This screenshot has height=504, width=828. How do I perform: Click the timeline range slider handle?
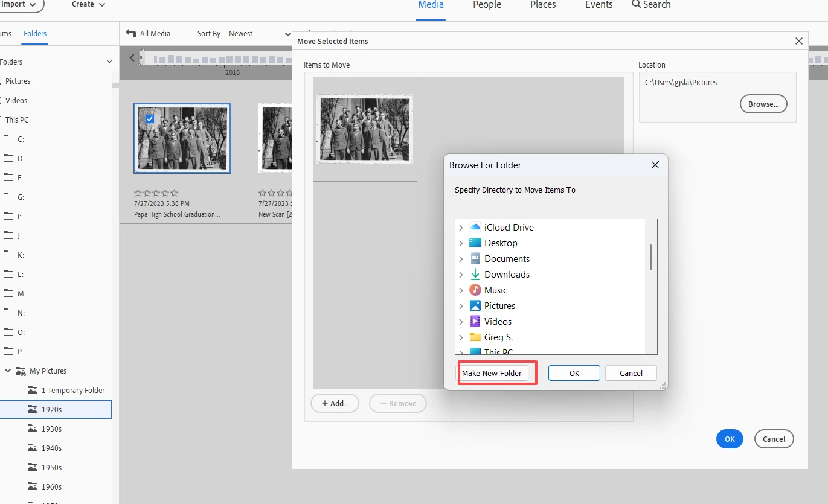point(141,58)
